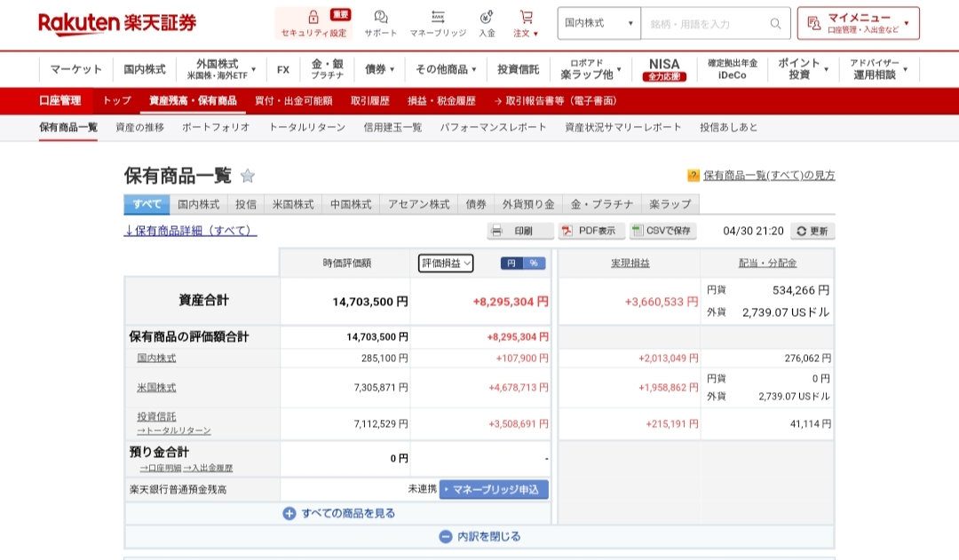This screenshot has width=959, height=560.
Task: Open 実現損益 column header link
Action: pyautogui.click(x=630, y=264)
